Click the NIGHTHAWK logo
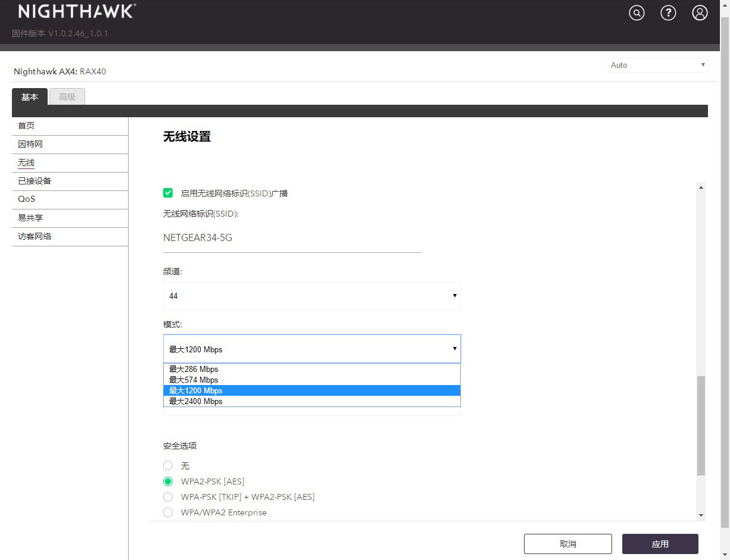Viewport: 730px width, 560px height. click(77, 11)
